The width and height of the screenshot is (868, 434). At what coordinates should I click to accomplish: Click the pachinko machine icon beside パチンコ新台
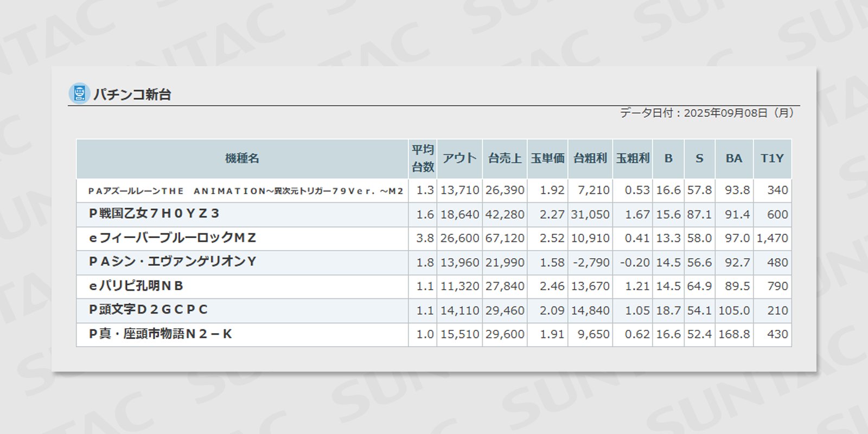pos(79,94)
